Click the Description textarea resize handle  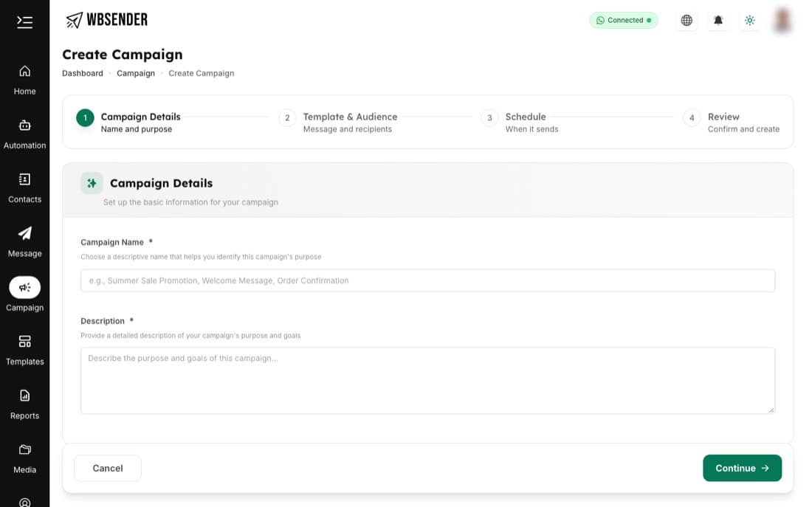point(771,410)
